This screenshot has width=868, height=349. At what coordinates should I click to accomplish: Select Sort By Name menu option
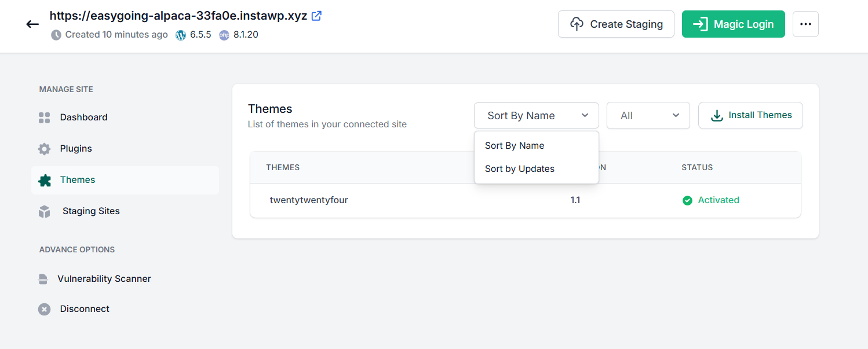515,146
